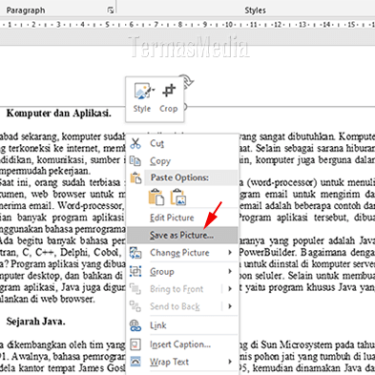Click the Change Picture icon
375x375 pixels.
click(x=135, y=253)
